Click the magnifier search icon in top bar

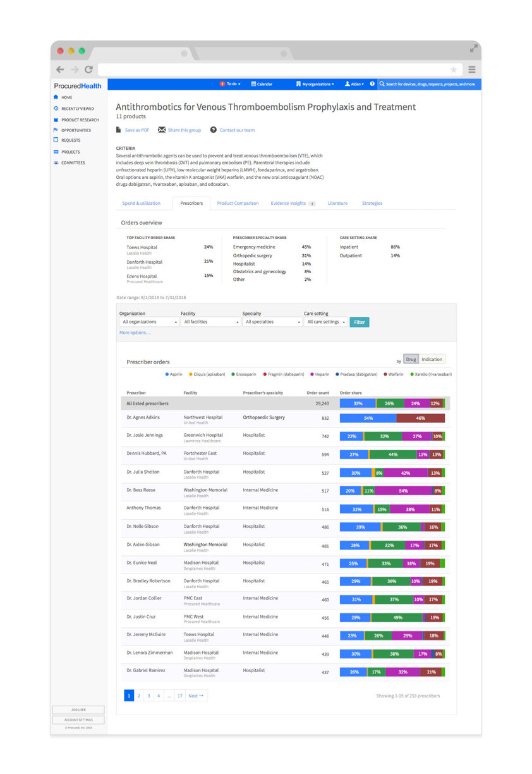pyautogui.click(x=382, y=84)
